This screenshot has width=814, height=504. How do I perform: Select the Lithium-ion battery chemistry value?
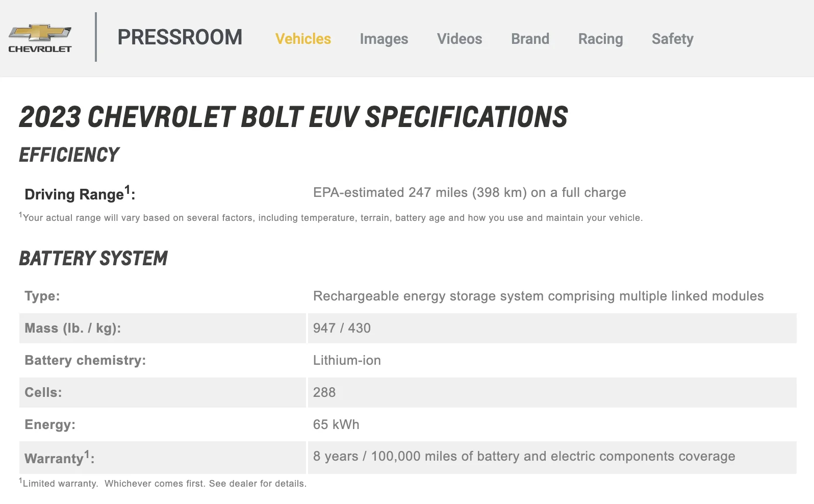[347, 360]
